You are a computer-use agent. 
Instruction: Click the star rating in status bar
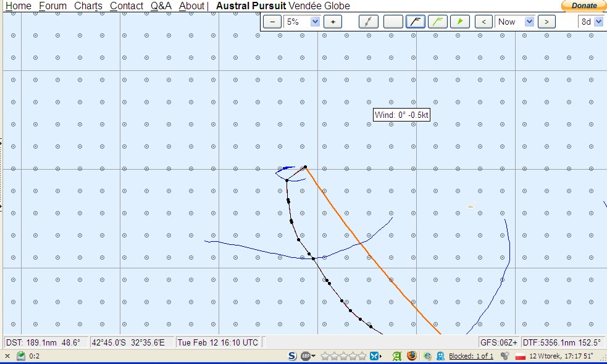[x=343, y=356]
